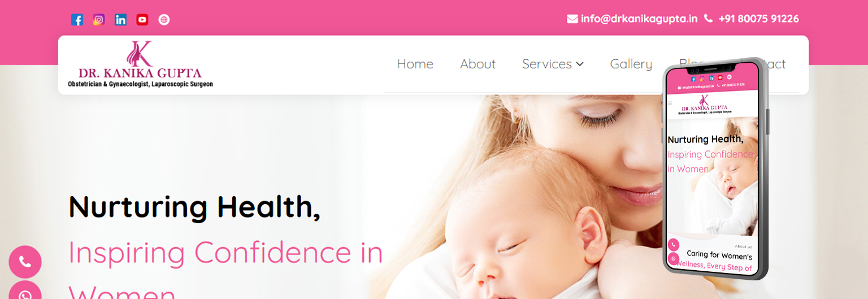Navigate to the Gallery page

(631, 64)
